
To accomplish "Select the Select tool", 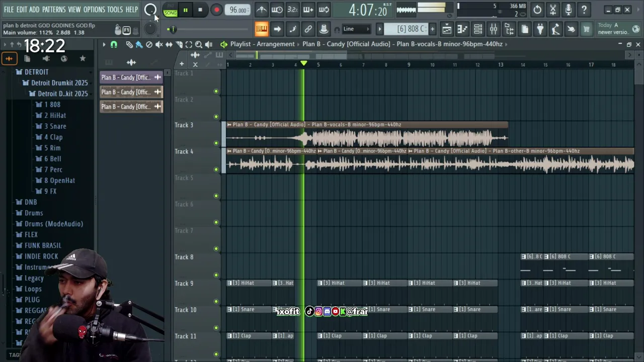I will point(189,44).
